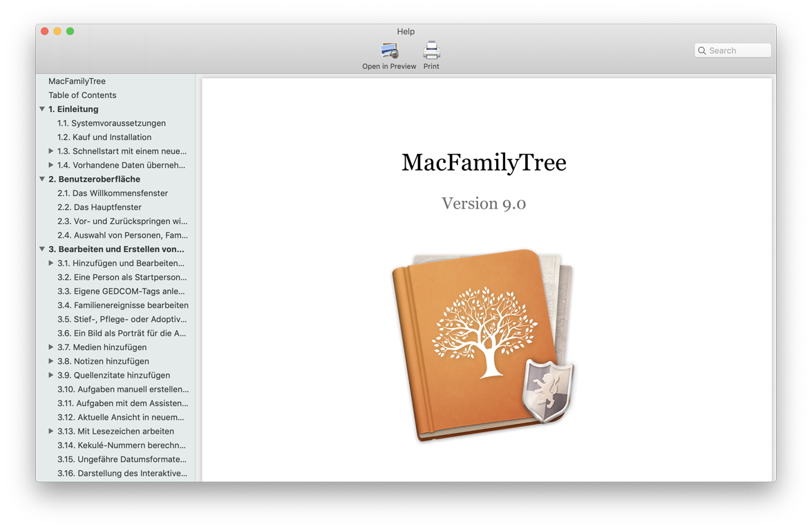Open 3.5. Stief-, Pflege- oder Adoptiv...
The height and width of the screenshot is (529, 812).
(x=122, y=319)
